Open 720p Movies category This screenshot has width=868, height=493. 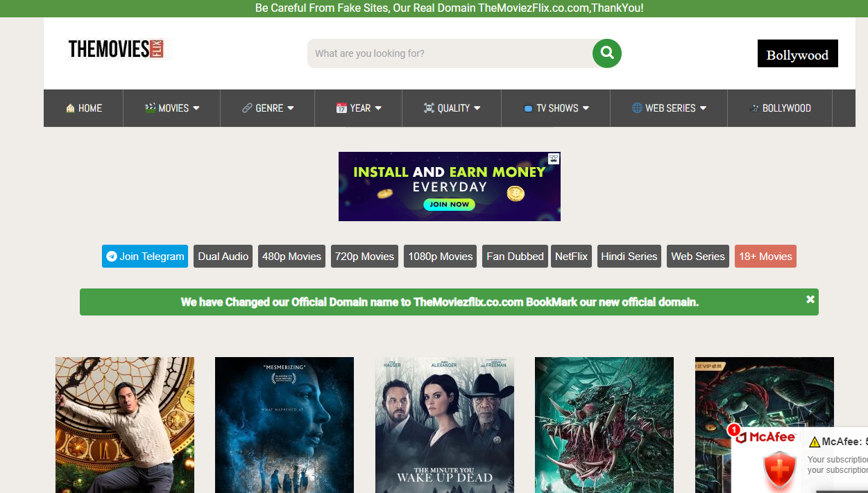pyautogui.click(x=364, y=257)
